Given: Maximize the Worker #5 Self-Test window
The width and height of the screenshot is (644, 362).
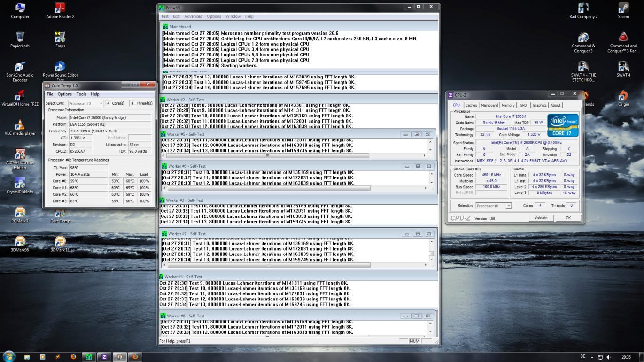Looking at the screenshot, I should 416,134.
